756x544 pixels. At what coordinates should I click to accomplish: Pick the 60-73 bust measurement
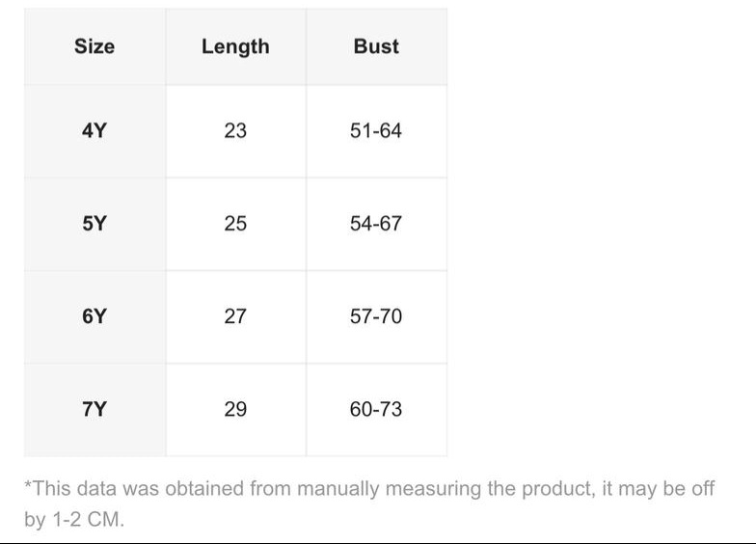[376, 409]
